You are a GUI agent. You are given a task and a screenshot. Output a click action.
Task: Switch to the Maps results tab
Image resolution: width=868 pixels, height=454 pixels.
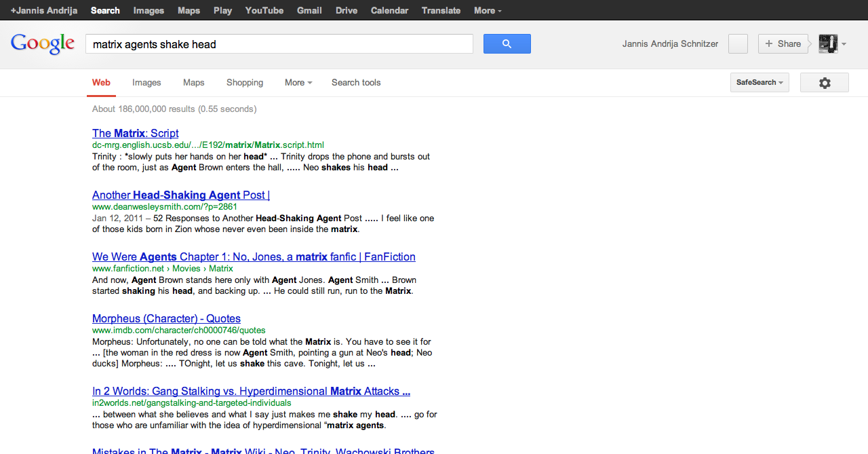(x=193, y=82)
